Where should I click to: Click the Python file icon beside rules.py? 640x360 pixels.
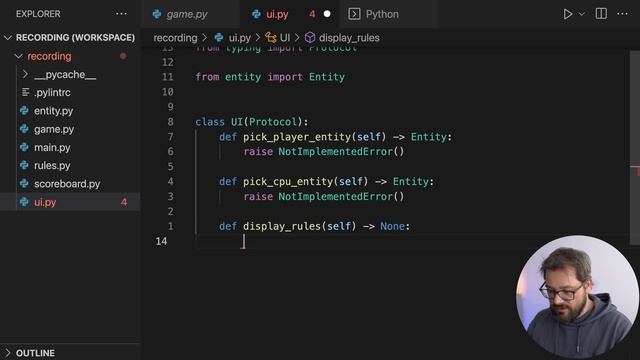[24, 165]
